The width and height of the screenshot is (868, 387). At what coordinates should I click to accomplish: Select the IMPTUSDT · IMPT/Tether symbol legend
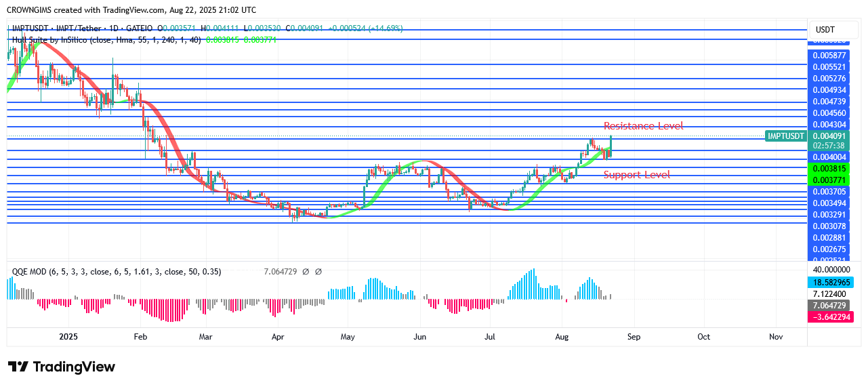(81, 28)
